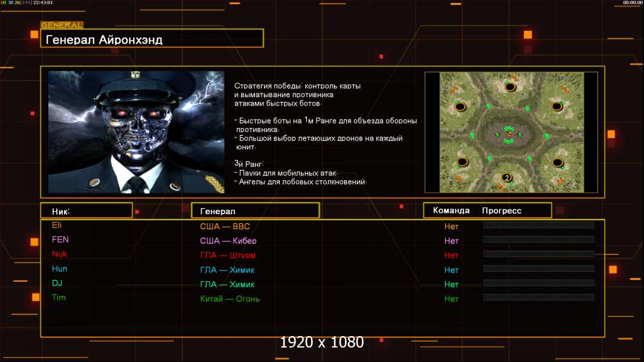
Task: Click DJ's general 'ГЛА — Химик'
Action: [227, 284]
